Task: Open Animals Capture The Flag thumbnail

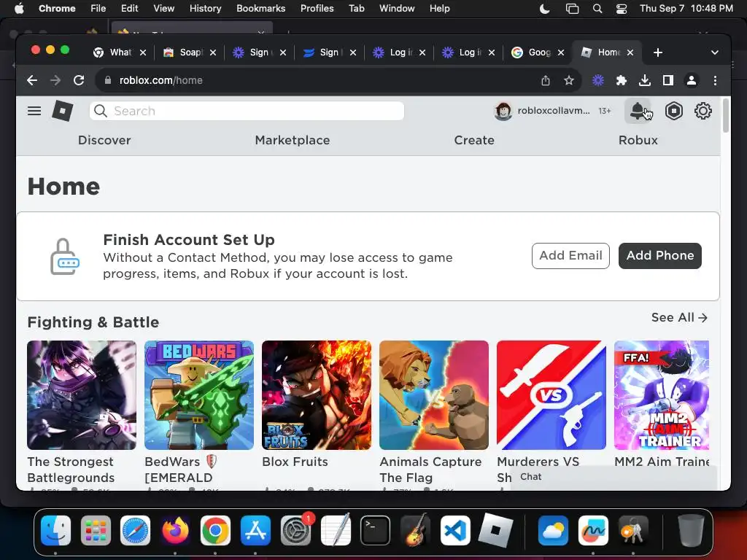Action: 434,394
